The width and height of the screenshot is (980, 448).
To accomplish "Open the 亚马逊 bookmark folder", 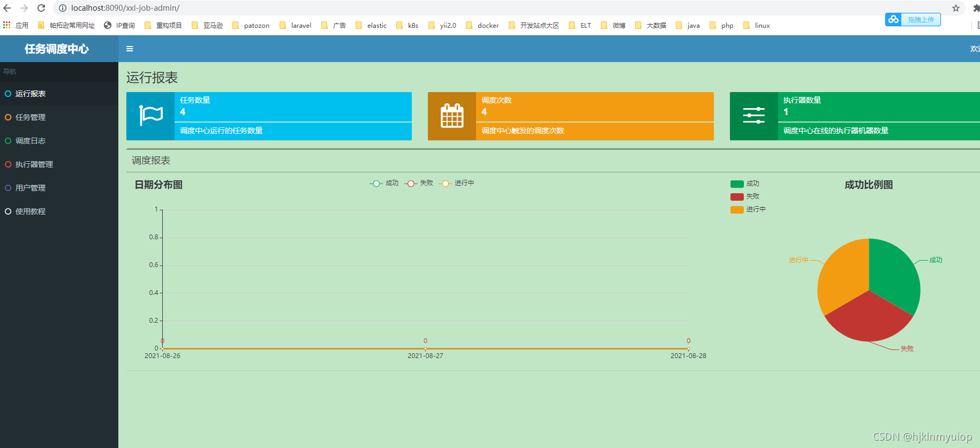I will [207, 25].
